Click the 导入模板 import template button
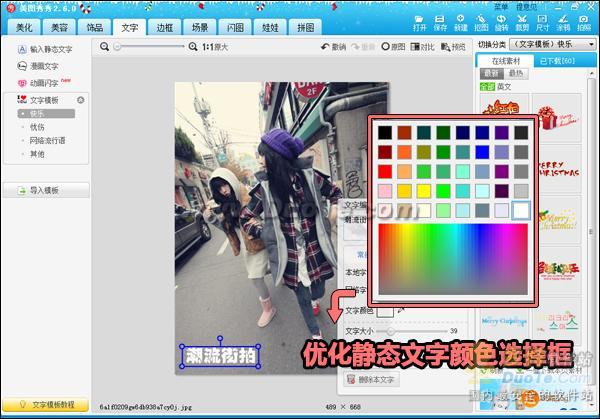 coord(46,190)
